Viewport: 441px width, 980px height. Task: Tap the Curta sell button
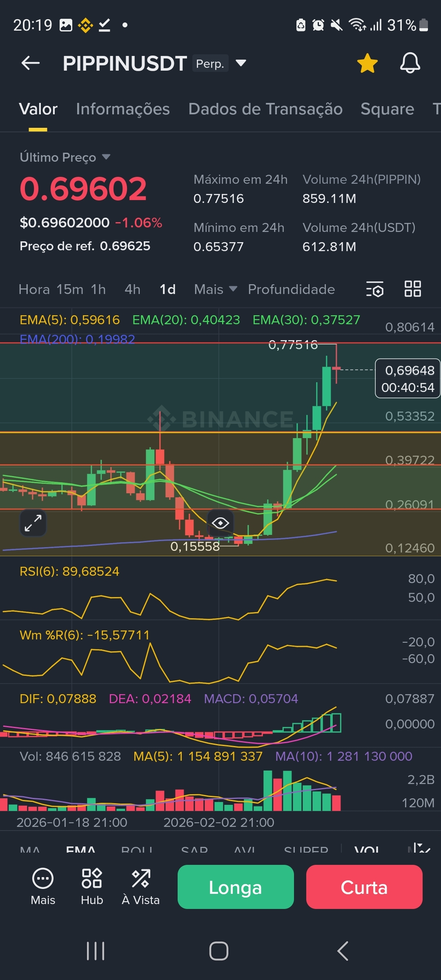coord(364,887)
